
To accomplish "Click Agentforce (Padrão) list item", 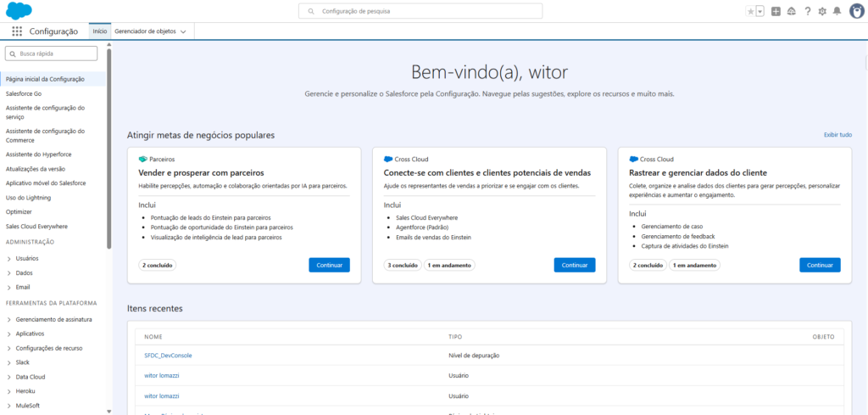I will [422, 227].
